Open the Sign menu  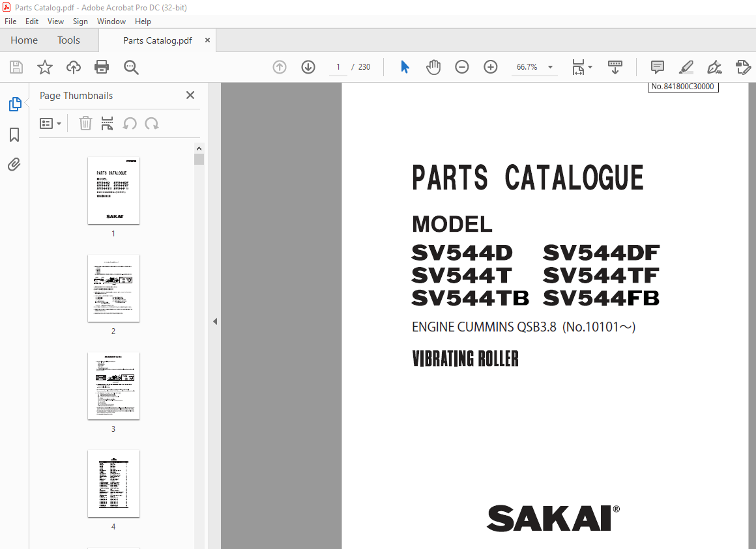[x=80, y=21]
